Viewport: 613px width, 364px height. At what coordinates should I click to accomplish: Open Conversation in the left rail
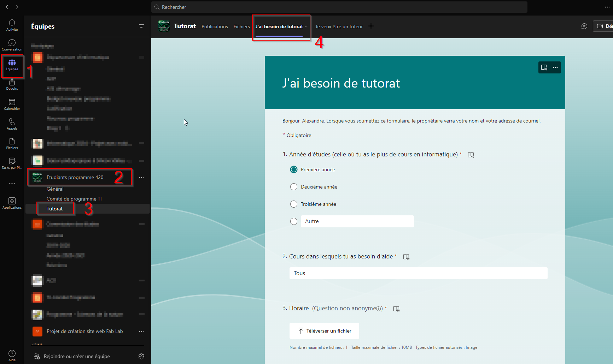[x=12, y=45]
